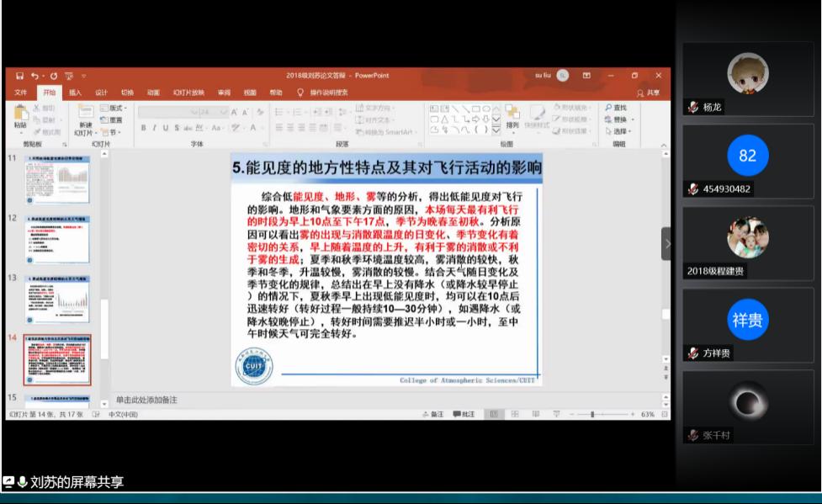Click the Undo arrow icon

click(x=34, y=76)
